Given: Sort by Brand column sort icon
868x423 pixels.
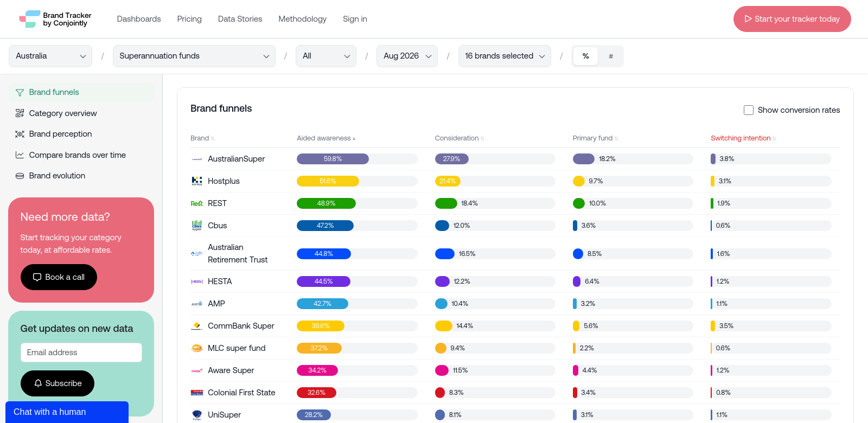Looking at the screenshot, I should point(213,139).
